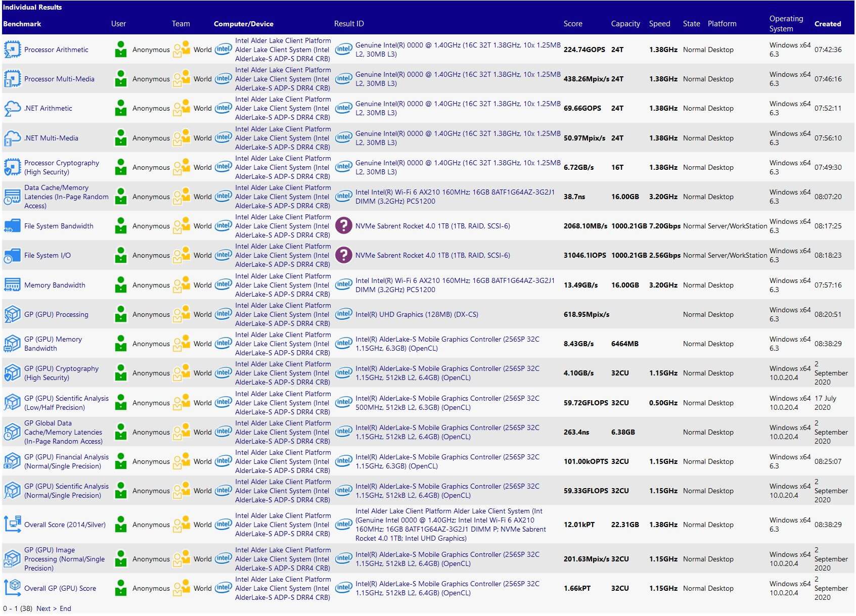Click the Processor Arithmetic benchmark icon
Screen dimensions: 856x616
(x=12, y=50)
